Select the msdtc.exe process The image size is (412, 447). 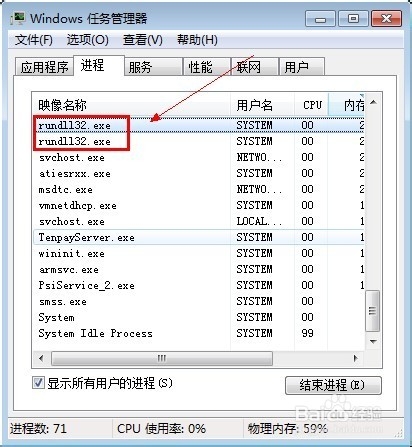[x=199, y=189]
